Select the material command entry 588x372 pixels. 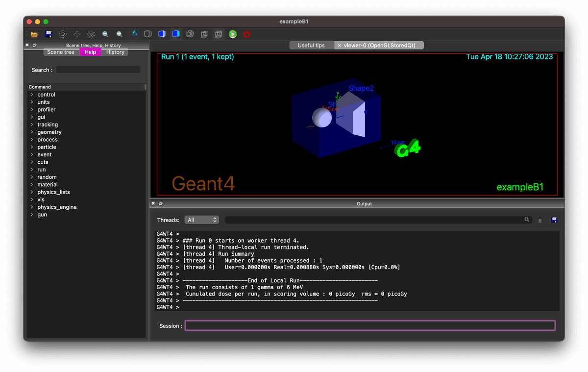pos(48,184)
